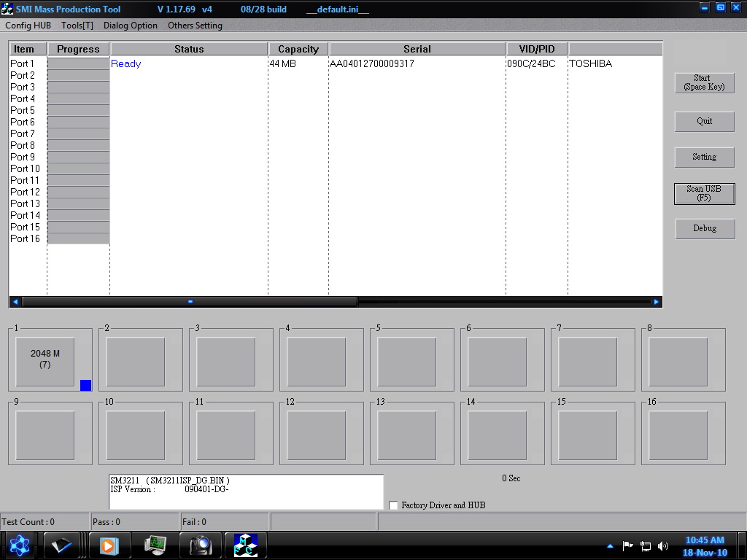Click the Item column header
This screenshot has height=560, width=747.
tap(28, 49)
